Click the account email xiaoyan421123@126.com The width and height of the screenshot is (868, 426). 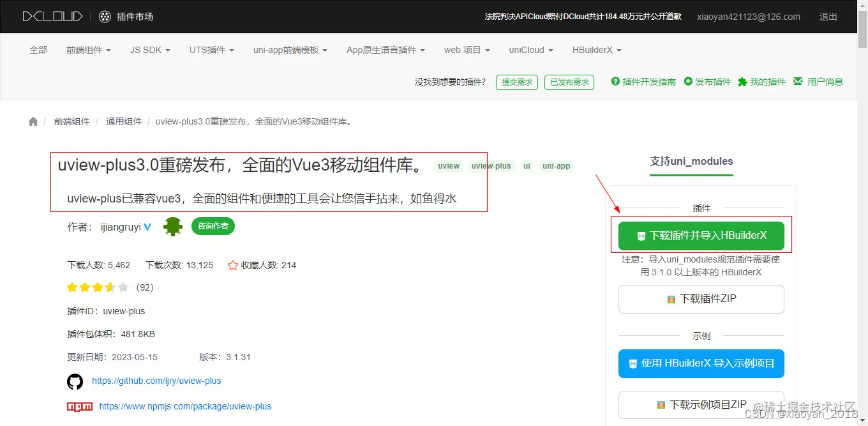click(x=749, y=17)
